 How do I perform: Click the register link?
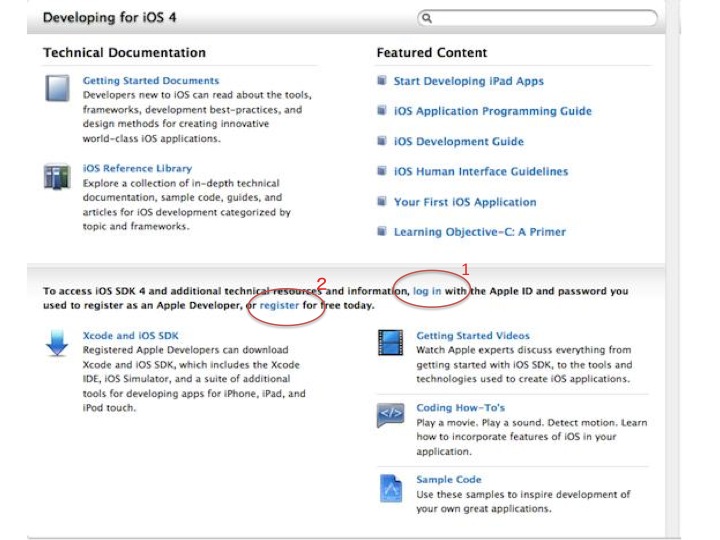point(280,305)
